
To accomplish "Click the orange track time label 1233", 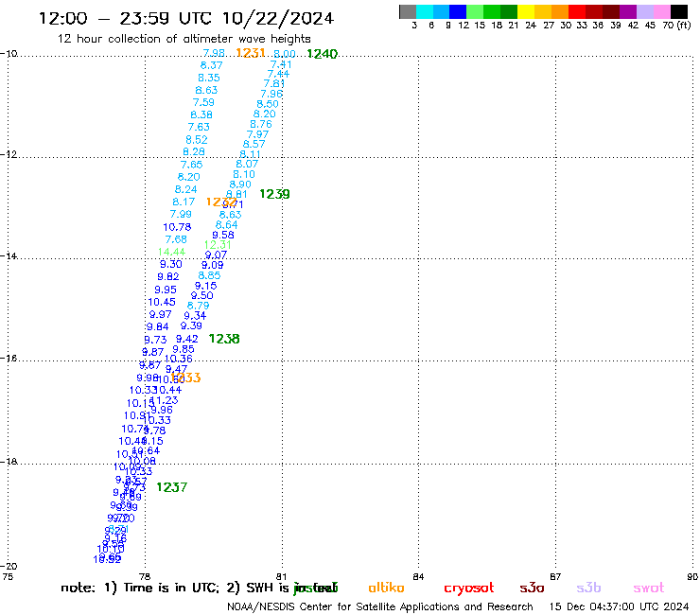I will click(x=186, y=378).
